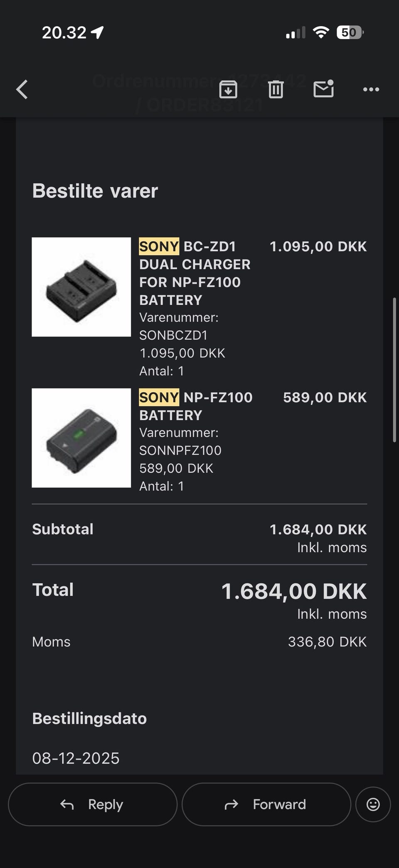Tap the email scrollbar handle
The width and height of the screenshot is (399, 868).
coord(394,369)
